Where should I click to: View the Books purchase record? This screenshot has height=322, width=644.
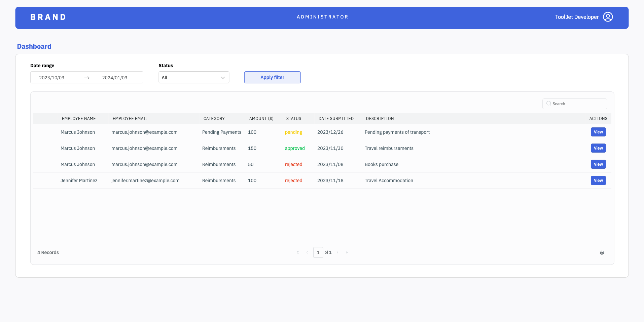pos(598,164)
